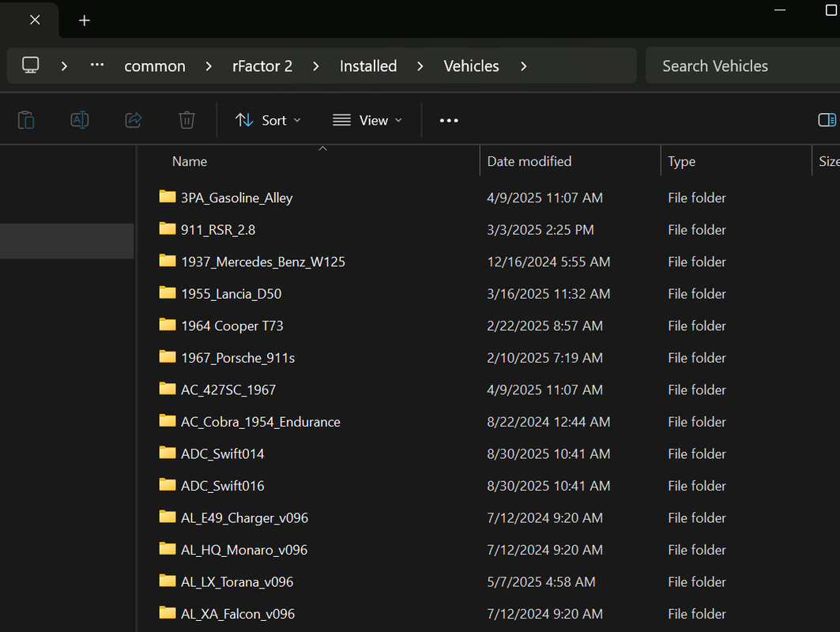The image size is (840, 632).
Task: Click the This PC monitor icon
Action: [31, 66]
